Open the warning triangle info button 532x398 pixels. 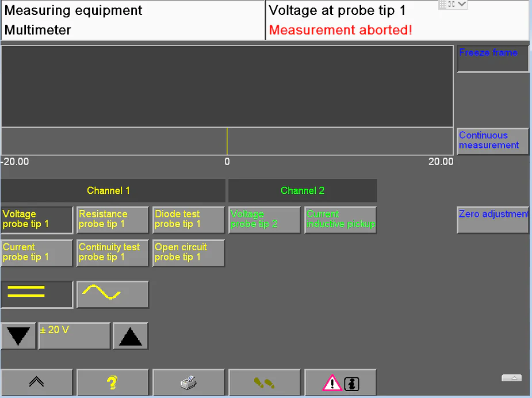[x=340, y=382]
